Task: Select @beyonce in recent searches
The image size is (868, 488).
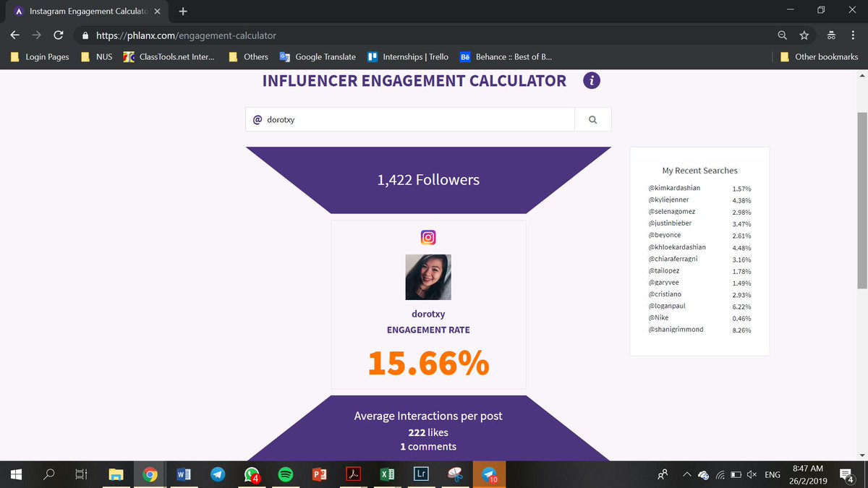Action: (665, 235)
